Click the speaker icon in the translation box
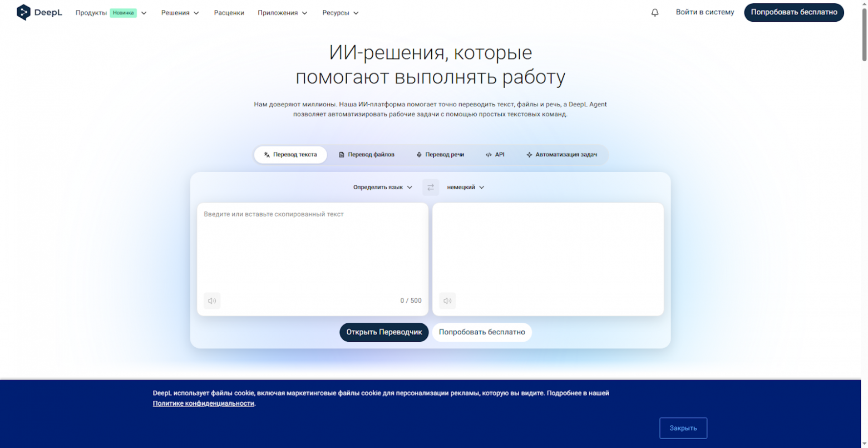The width and height of the screenshot is (868, 448). tap(447, 301)
